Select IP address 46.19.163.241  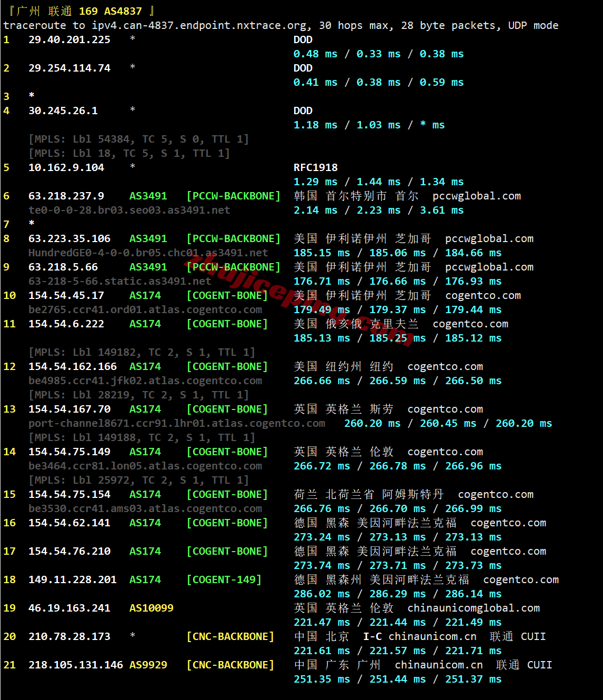tap(69, 608)
